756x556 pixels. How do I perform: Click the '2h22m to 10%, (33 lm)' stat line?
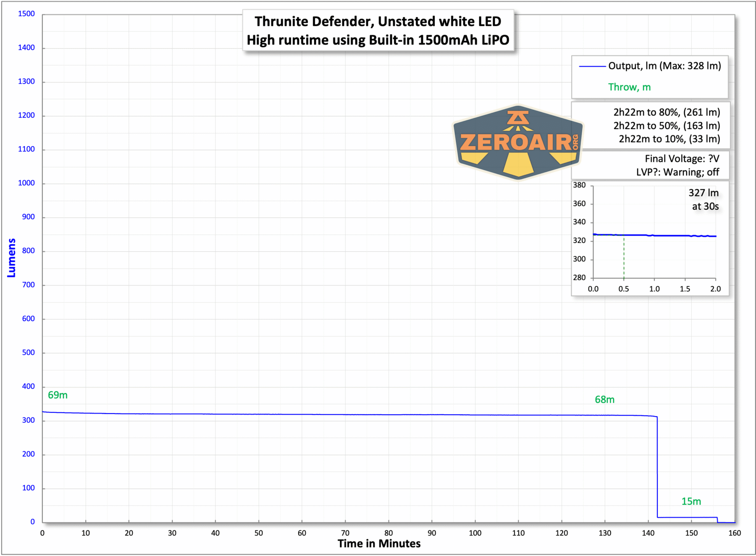(669, 139)
